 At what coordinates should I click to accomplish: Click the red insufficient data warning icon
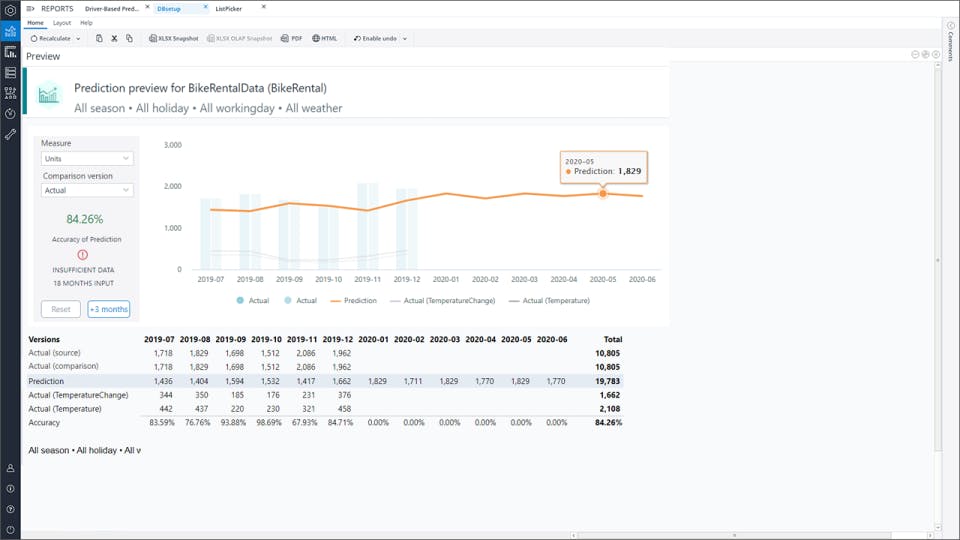83,255
